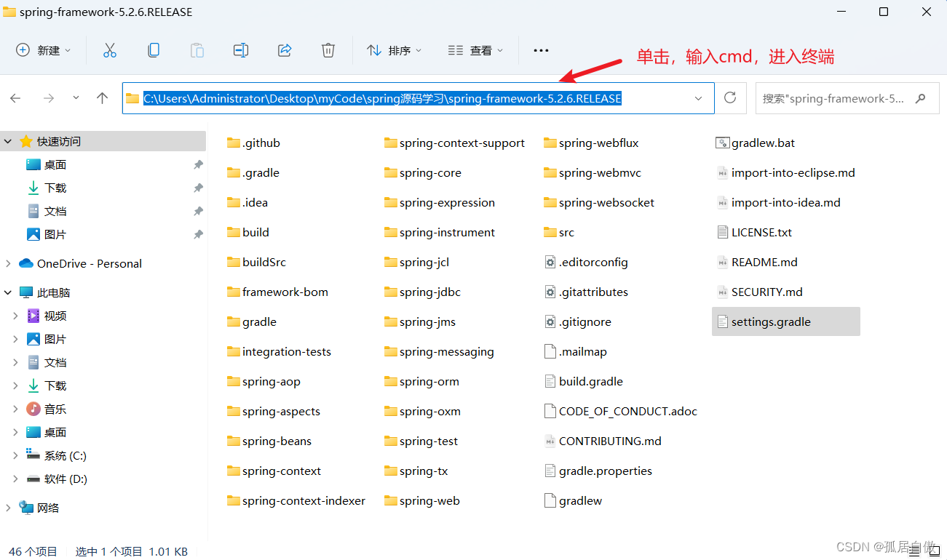Click the highlighted address bar path

pyautogui.click(x=382, y=98)
